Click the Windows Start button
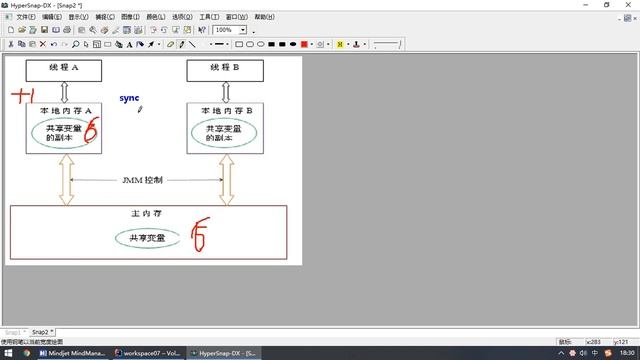The height and width of the screenshot is (360, 640). 8,353
